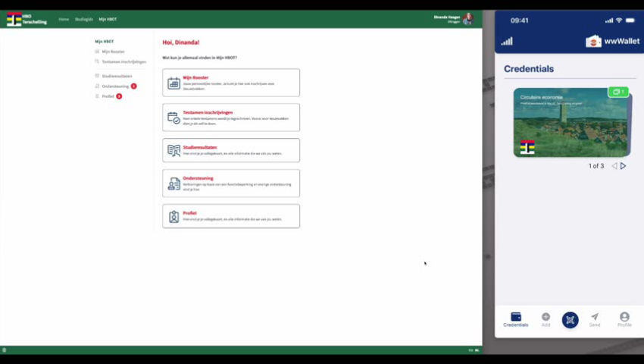The width and height of the screenshot is (644, 364).
Task: Open the Studiegids menu item
Action: [83, 19]
